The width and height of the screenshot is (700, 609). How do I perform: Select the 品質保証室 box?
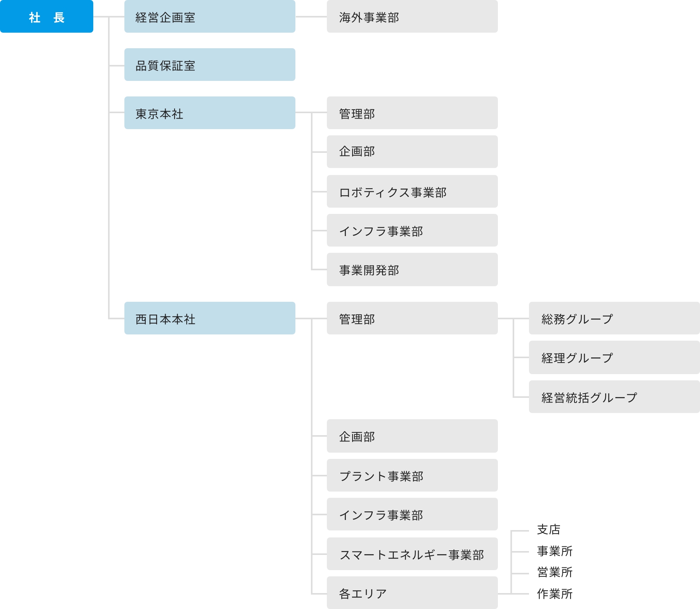click(x=209, y=65)
